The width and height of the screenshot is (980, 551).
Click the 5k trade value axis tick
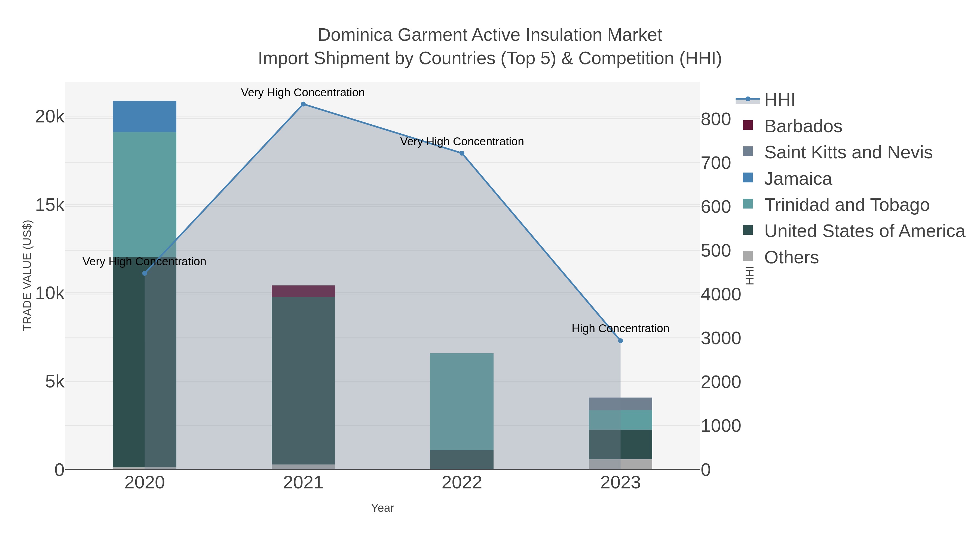[x=55, y=381]
